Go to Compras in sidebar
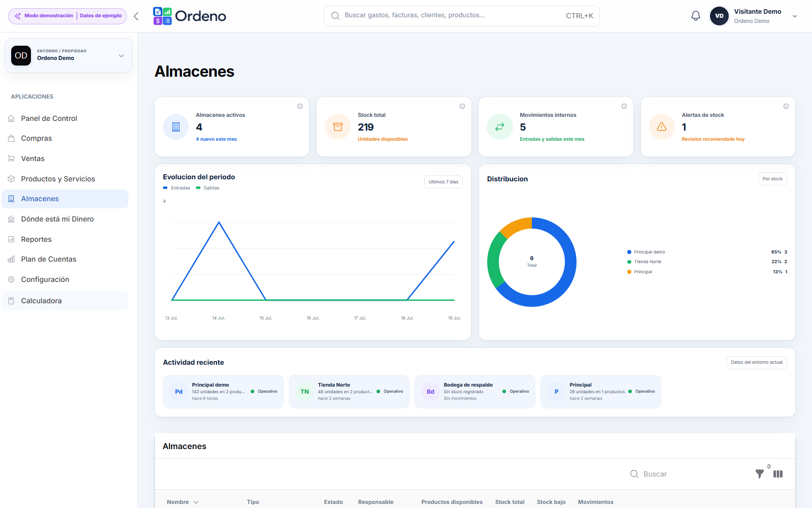 point(65,138)
